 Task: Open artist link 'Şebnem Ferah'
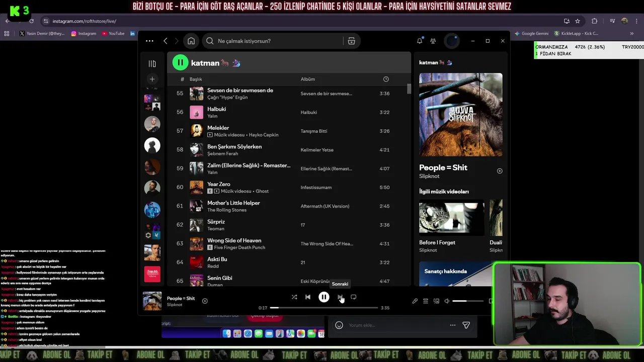[x=222, y=153]
